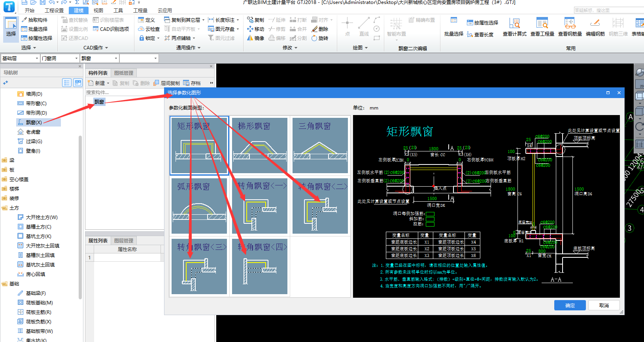Select the 转角飘窗<一> thumbnail
Image resolution: width=644 pixels, height=342 pixels.
pyautogui.click(x=260, y=206)
